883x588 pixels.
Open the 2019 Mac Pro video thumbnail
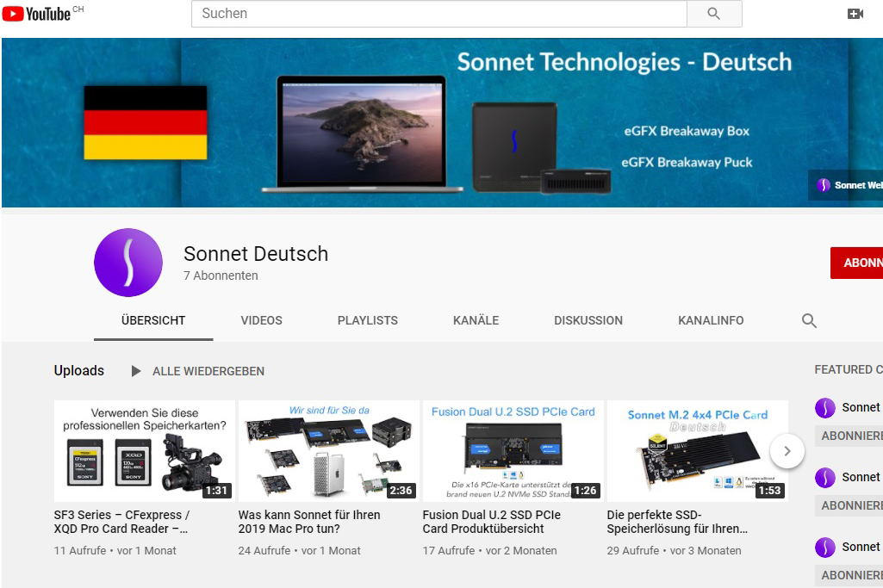point(329,451)
